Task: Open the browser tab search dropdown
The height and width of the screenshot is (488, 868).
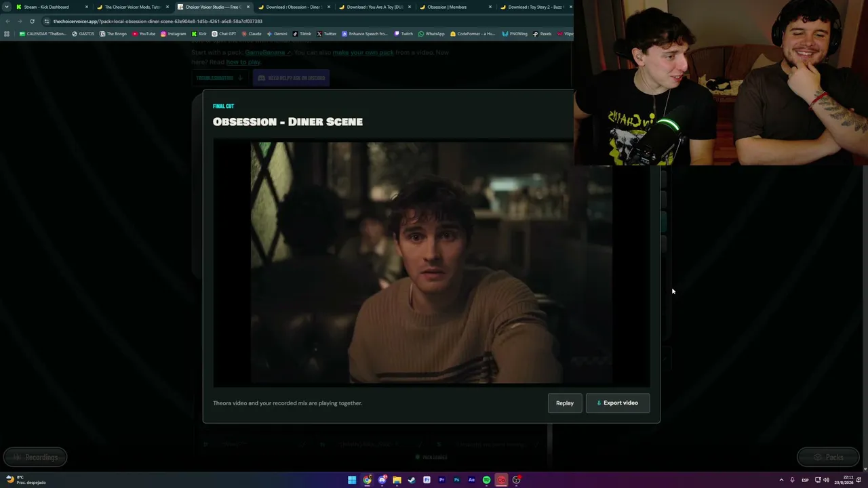Action: [6, 7]
